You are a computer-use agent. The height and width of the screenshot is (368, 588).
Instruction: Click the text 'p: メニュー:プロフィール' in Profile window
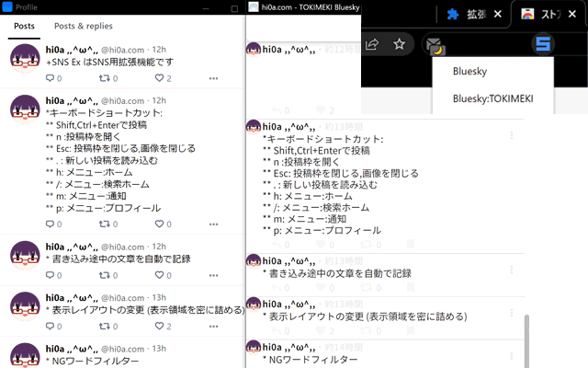[x=108, y=208]
